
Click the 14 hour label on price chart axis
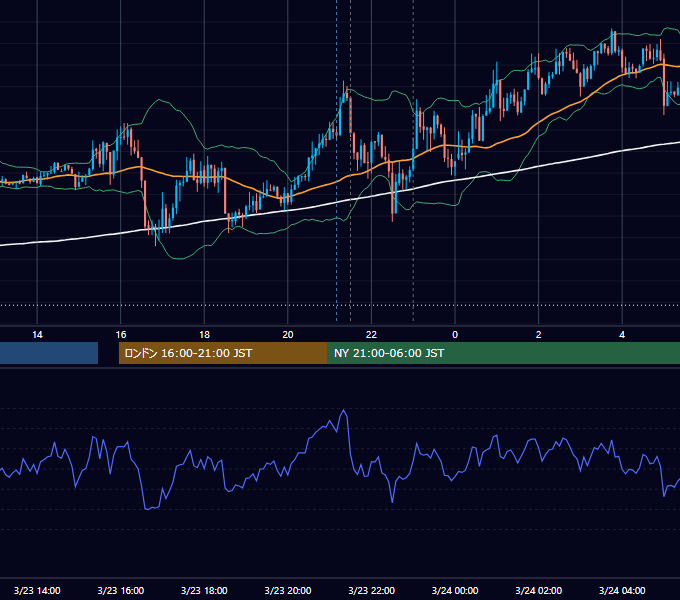[x=37, y=335]
